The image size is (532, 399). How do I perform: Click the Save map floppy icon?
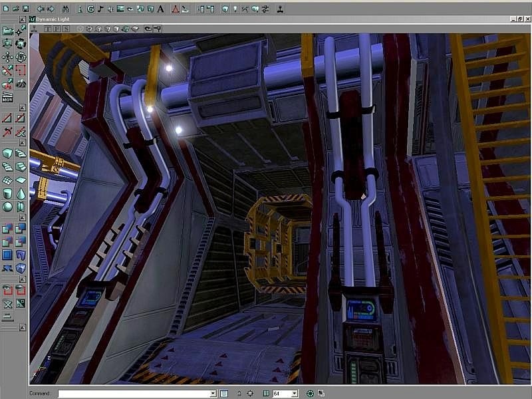(x=26, y=9)
